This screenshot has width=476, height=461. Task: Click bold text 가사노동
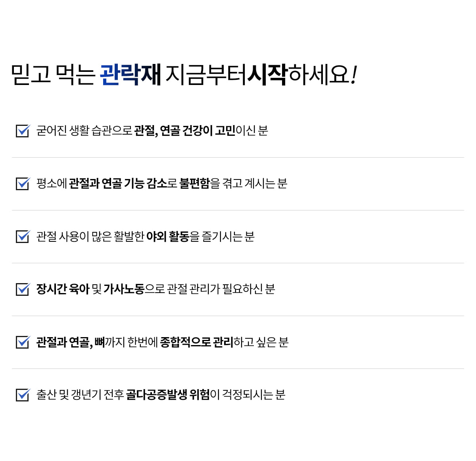tap(124, 289)
